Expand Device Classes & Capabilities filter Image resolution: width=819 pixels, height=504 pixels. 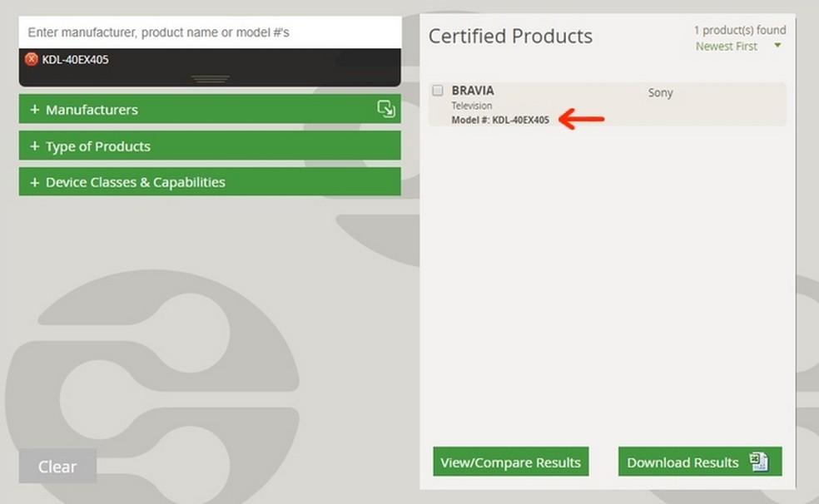pyautogui.click(x=135, y=182)
